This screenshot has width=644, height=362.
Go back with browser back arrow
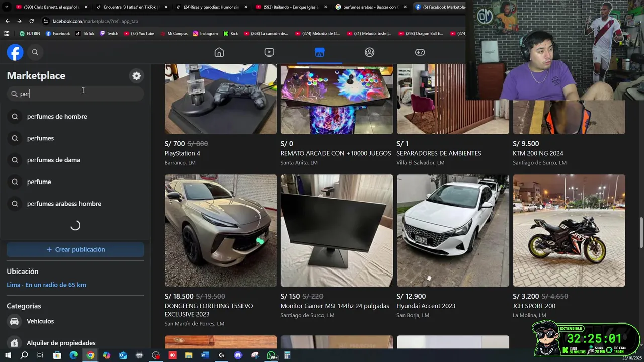coord(7,21)
